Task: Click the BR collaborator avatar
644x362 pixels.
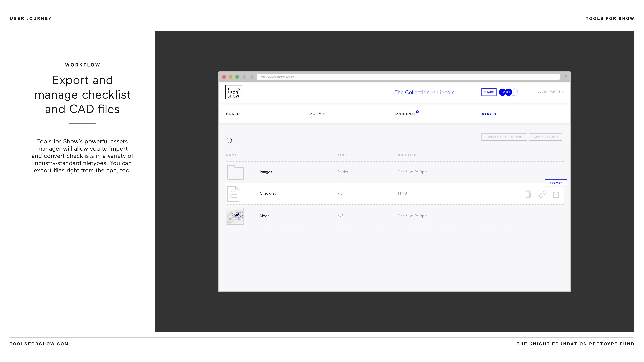Action: tap(502, 92)
